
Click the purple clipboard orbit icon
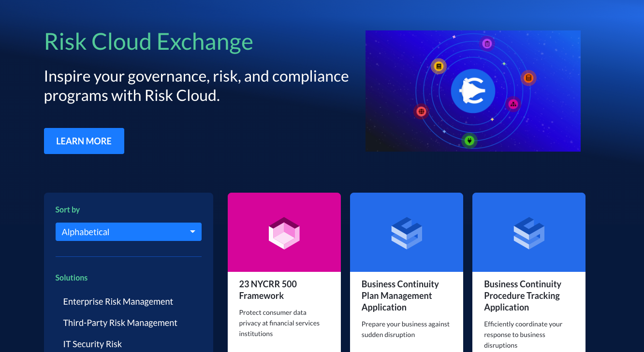pos(487,44)
